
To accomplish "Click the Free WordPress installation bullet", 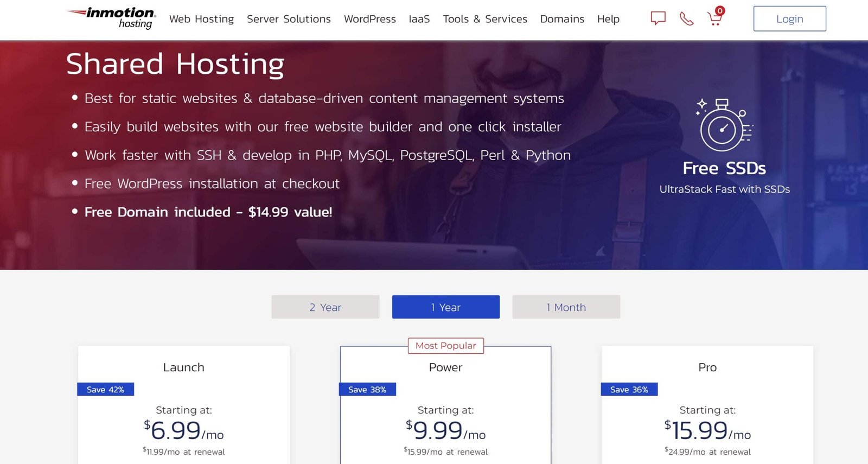I will coord(212,184).
